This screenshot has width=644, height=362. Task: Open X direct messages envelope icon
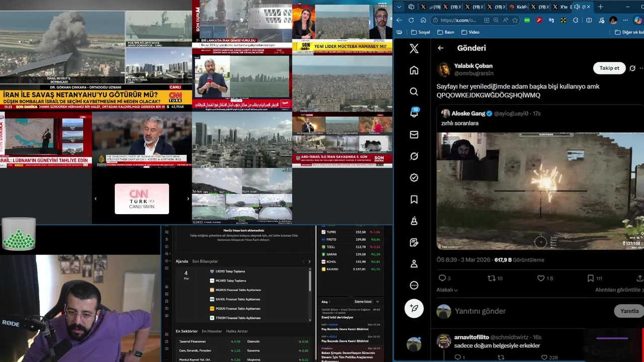414,135
